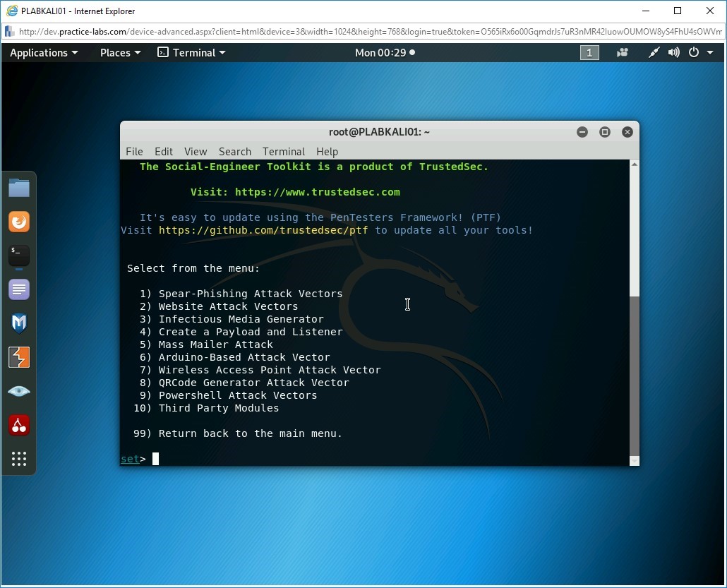Open the Files folder icon in dock

19,188
